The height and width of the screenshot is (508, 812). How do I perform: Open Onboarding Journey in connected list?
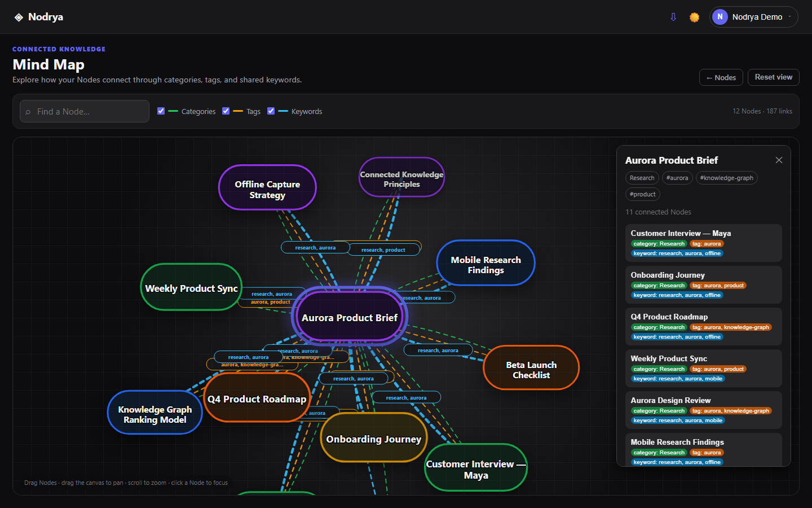[x=703, y=284]
